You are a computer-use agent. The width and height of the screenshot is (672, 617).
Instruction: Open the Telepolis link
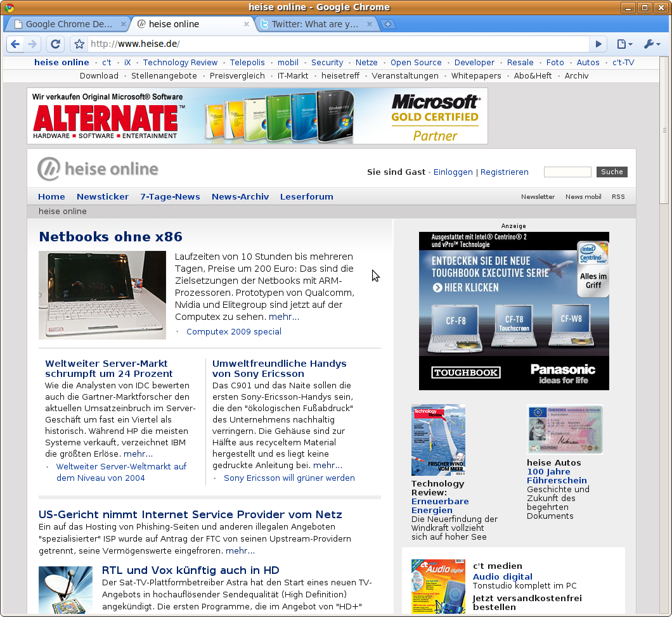click(x=247, y=63)
